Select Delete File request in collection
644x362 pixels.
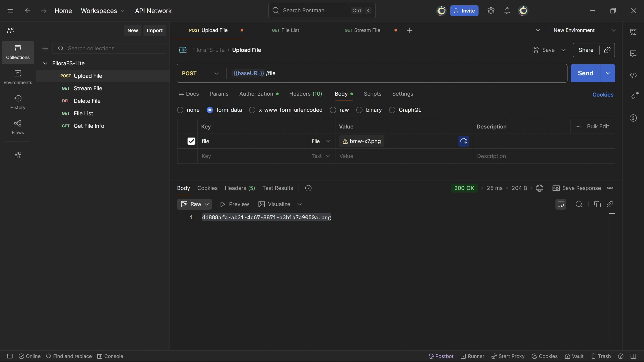point(103,101)
